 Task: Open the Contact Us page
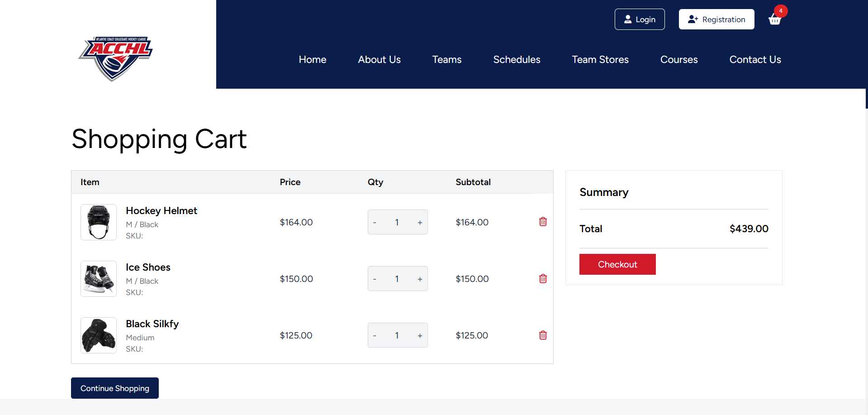click(x=755, y=59)
